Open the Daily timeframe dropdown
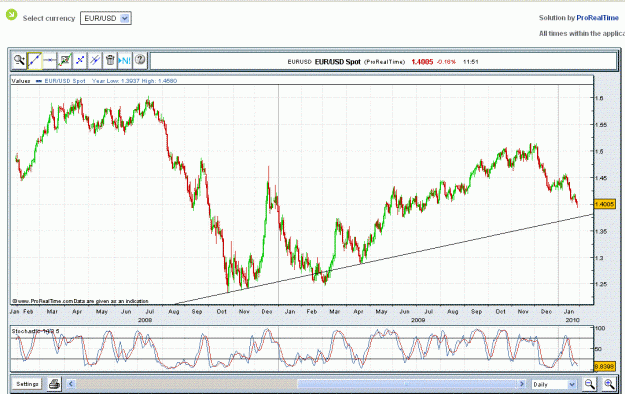 click(554, 384)
